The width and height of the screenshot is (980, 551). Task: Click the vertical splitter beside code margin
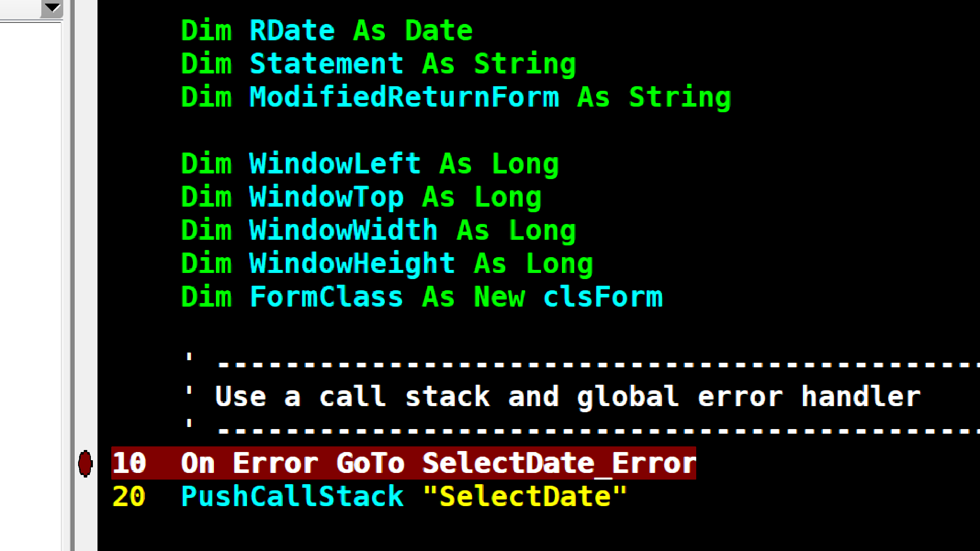(x=72, y=275)
